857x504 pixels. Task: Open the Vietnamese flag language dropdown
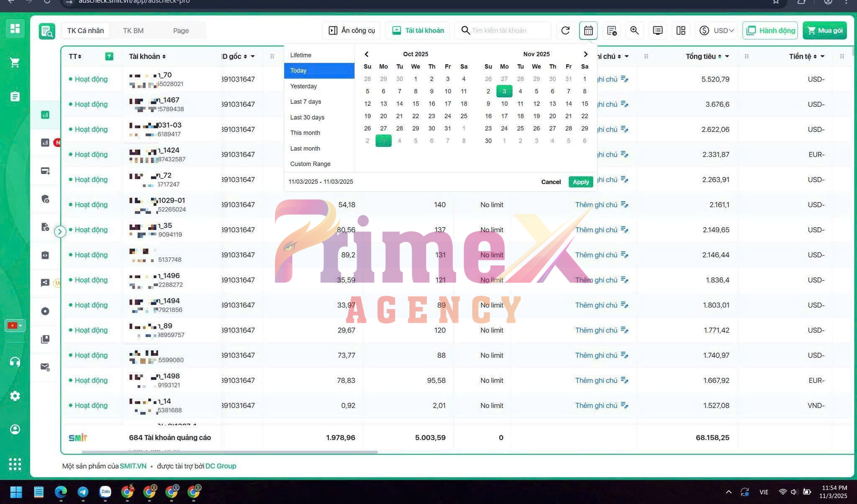(15, 325)
